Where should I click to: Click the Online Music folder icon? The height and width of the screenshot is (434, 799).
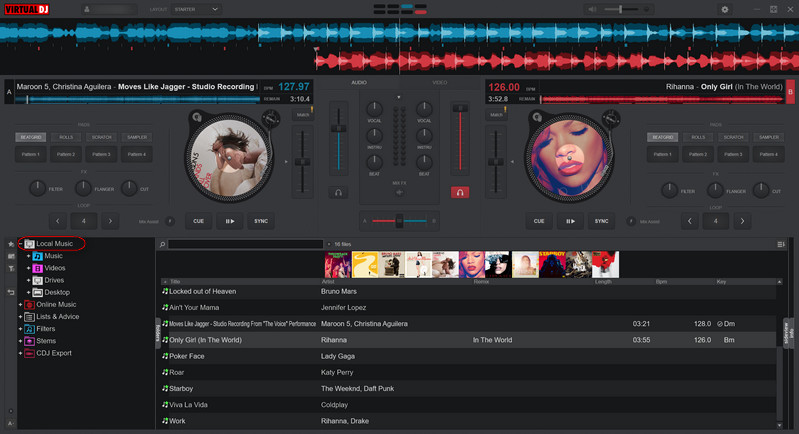click(30, 305)
